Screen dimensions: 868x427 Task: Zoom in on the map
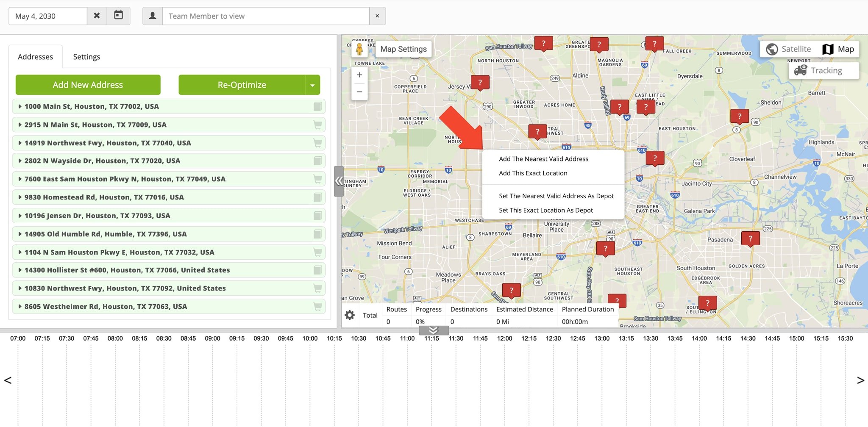(359, 75)
